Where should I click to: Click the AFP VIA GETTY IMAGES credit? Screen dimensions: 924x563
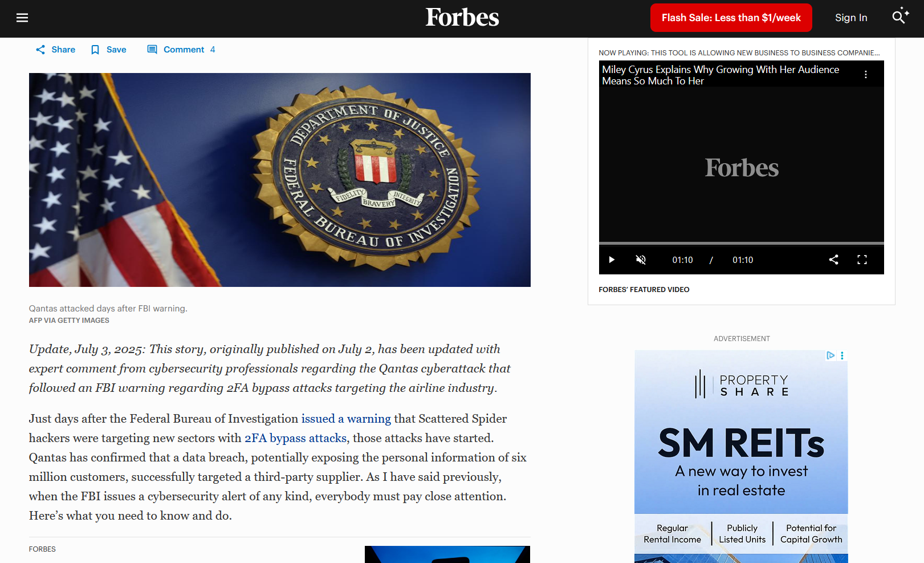click(69, 321)
